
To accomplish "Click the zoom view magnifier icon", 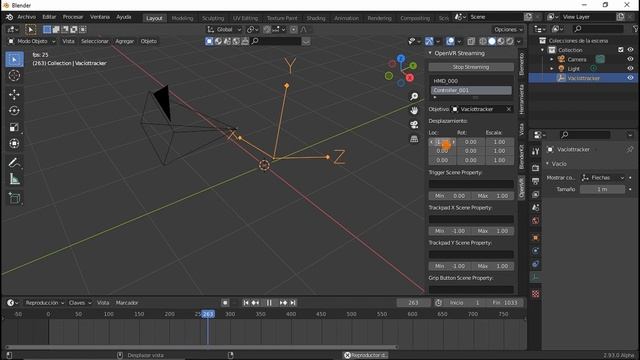I will click(414, 96).
